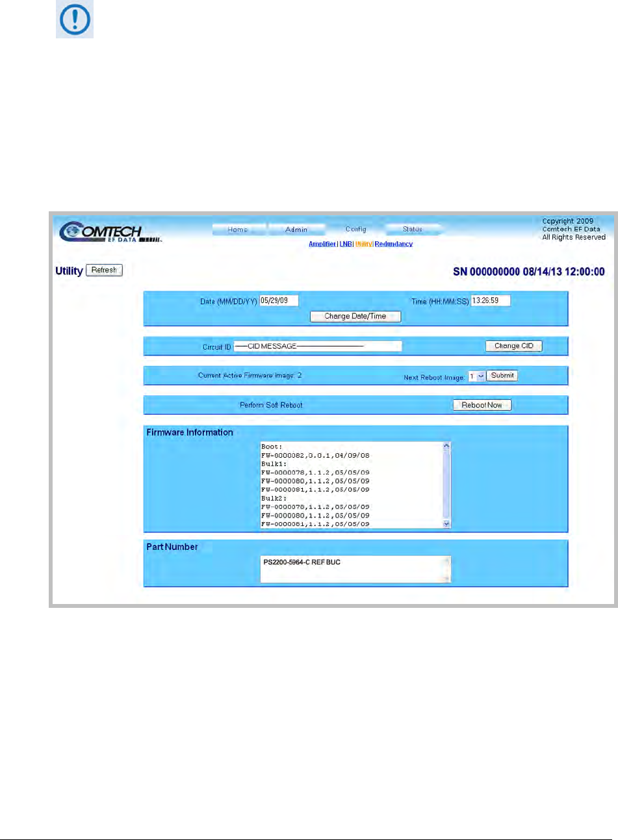618x840 pixels.
Task: Switch to the Admin tab
Action: (296, 230)
